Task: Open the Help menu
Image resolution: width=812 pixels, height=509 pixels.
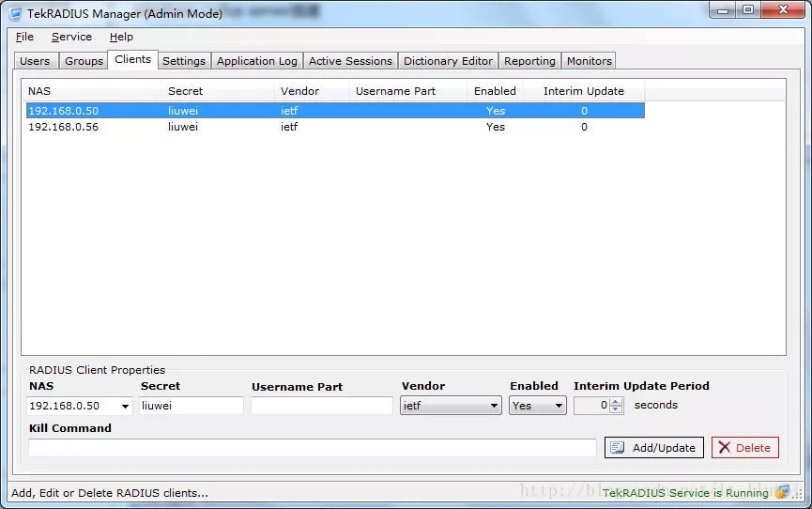Action: click(x=121, y=37)
